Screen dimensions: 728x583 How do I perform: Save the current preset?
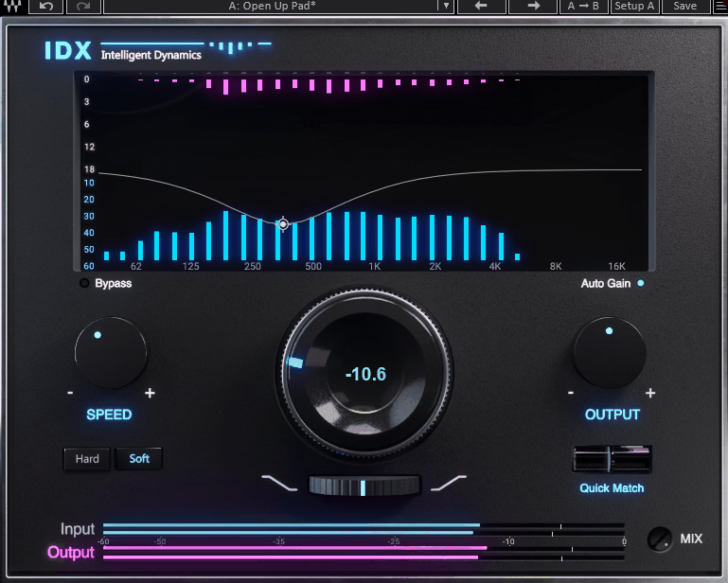pos(684,6)
